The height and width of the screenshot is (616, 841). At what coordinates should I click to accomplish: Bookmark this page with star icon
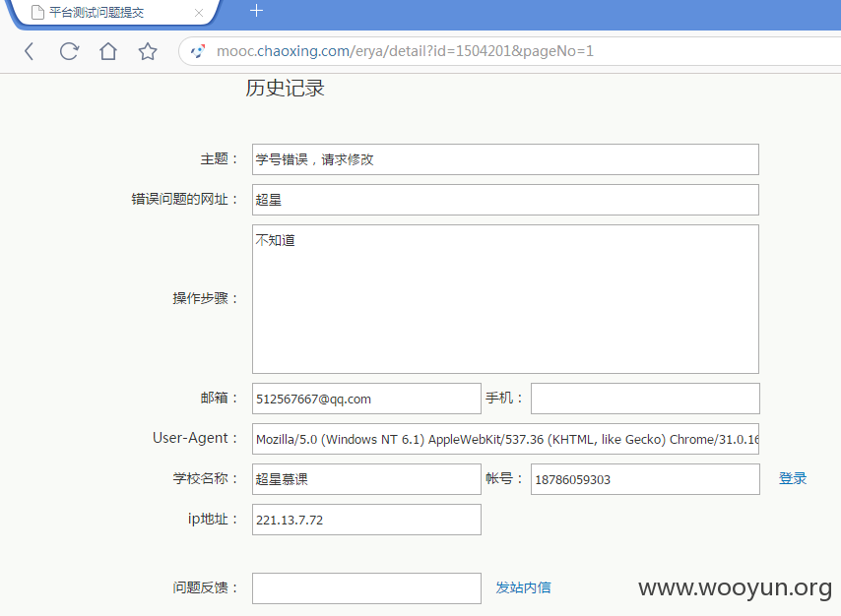pyautogui.click(x=148, y=51)
